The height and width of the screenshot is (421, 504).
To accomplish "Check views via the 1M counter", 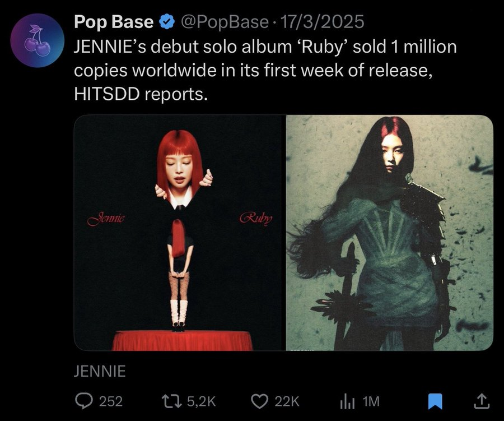I will point(372,401).
